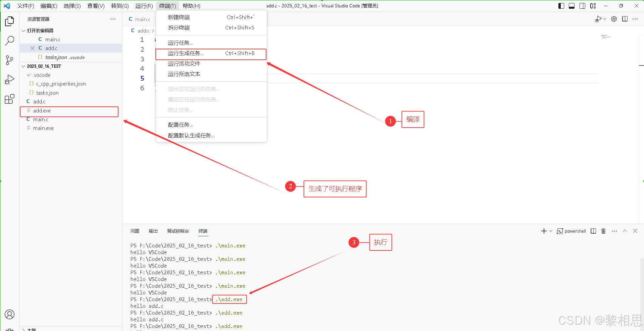Image resolution: width=644 pixels, height=331 pixels.
Task: Collapse the 2025_02_16_TEST folder section
Action: pos(23,66)
